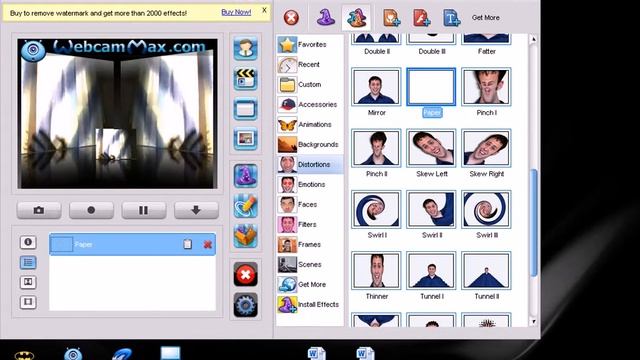This screenshot has height=360, width=640.
Task: Switch to the effects list view icon
Action: [28, 262]
